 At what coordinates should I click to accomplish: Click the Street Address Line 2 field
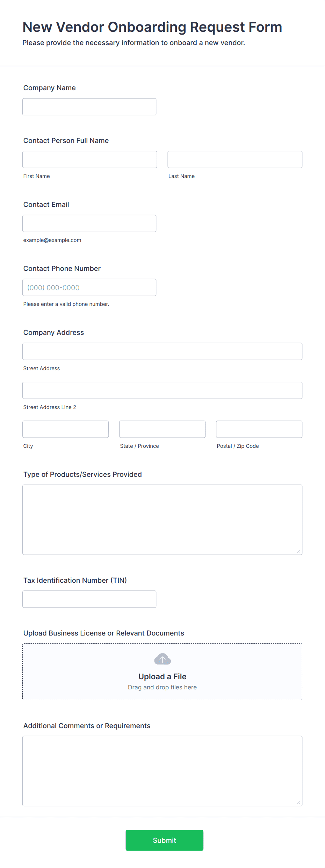click(x=162, y=390)
